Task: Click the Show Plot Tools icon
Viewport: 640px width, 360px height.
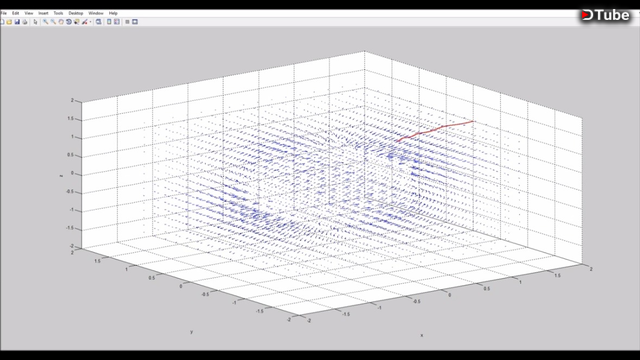Action: [135, 22]
